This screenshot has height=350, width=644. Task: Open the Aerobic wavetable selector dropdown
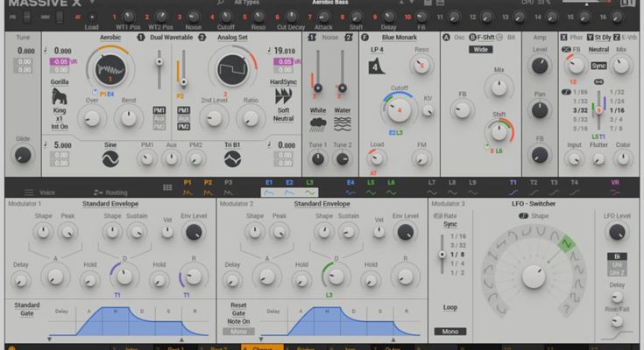[x=110, y=38]
